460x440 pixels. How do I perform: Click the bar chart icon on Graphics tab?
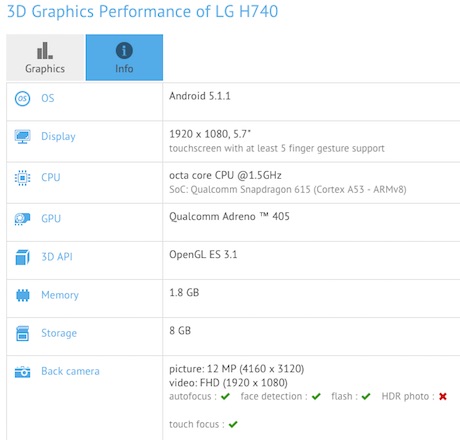click(45, 50)
